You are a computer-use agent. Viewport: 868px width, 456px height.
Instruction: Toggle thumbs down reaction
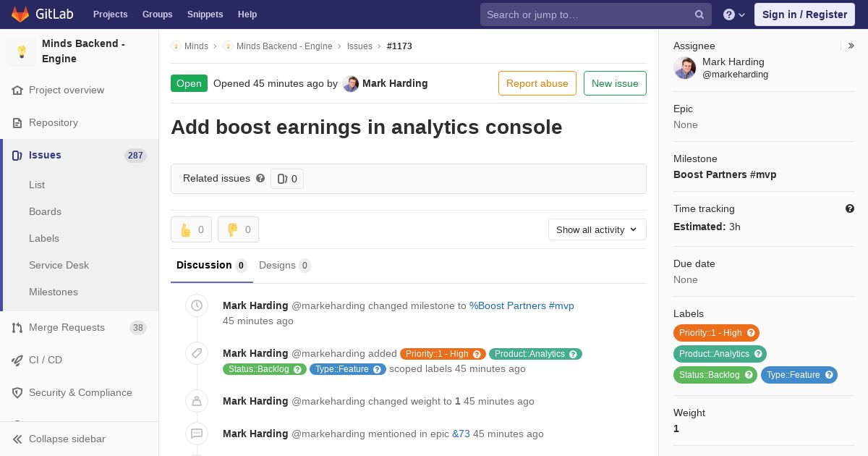pos(238,229)
